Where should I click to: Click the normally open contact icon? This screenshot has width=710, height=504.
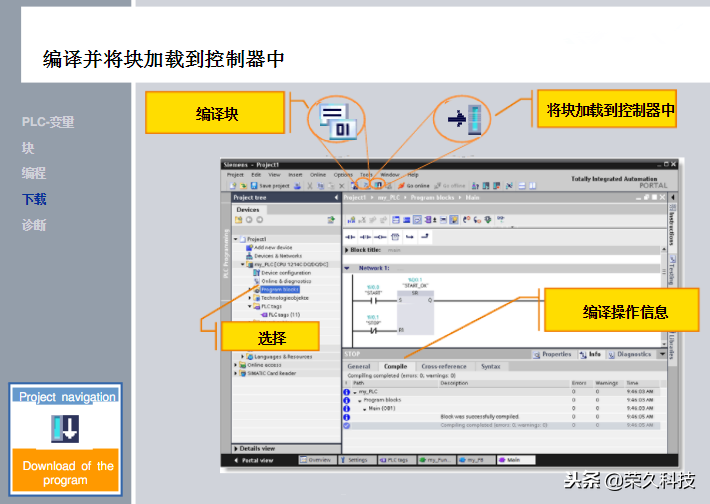click(x=350, y=237)
